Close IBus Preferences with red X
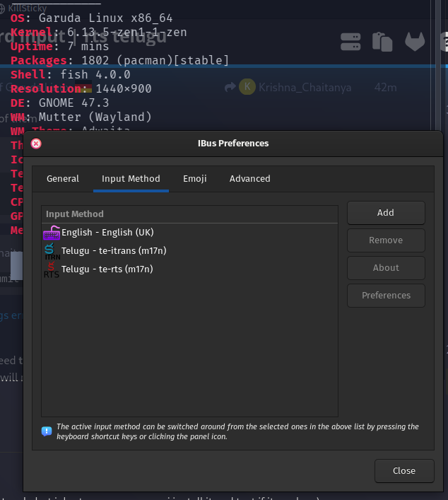The width and height of the screenshot is (448, 500). pyautogui.click(x=36, y=144)
